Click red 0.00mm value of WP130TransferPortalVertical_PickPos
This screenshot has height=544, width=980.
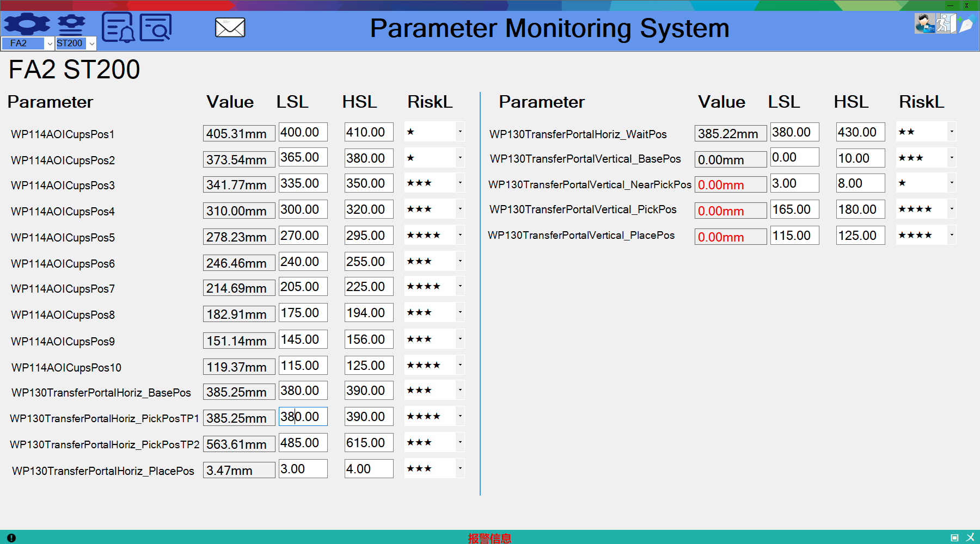coord(731,211)
